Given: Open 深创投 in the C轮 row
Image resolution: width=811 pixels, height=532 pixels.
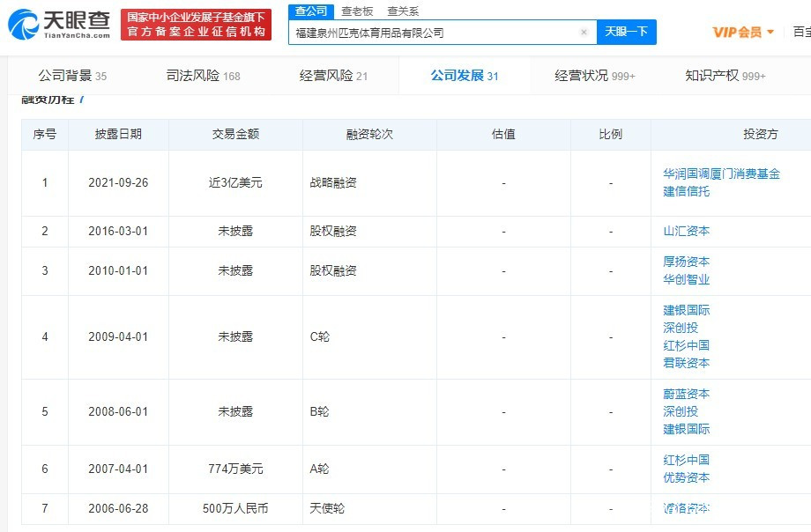Looking at the screenshot, I should [681, 328].
